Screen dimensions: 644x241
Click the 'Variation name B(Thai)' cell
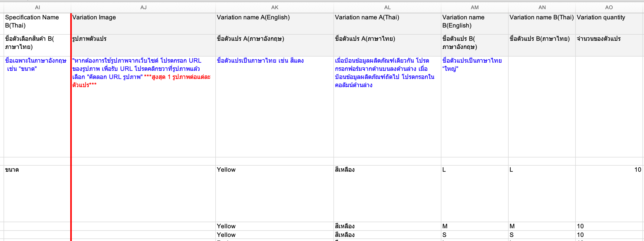point(542,24)
